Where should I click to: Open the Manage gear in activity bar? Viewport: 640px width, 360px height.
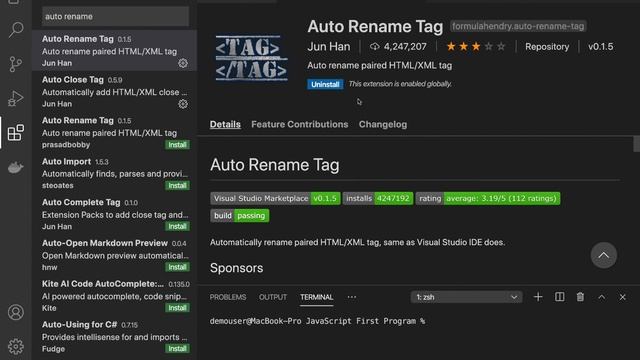[x=16, y=347]
